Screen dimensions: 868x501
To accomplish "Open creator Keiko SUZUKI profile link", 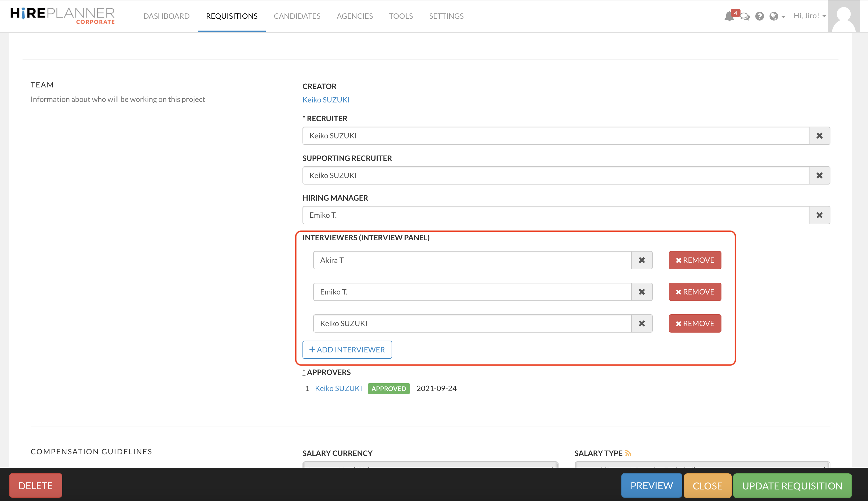I will click(x=326, y=100).
